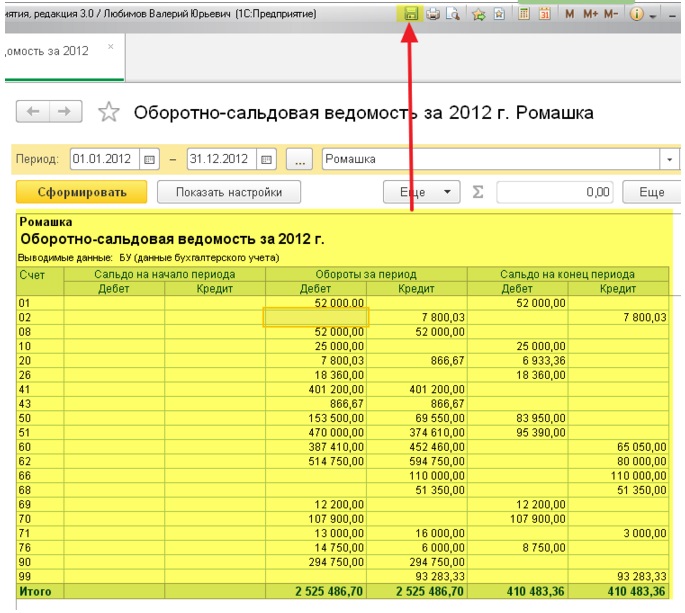The height and width of the screenshot is (613, 685).
Task: Go forward with the right arrow button
Action: point(66,111)
